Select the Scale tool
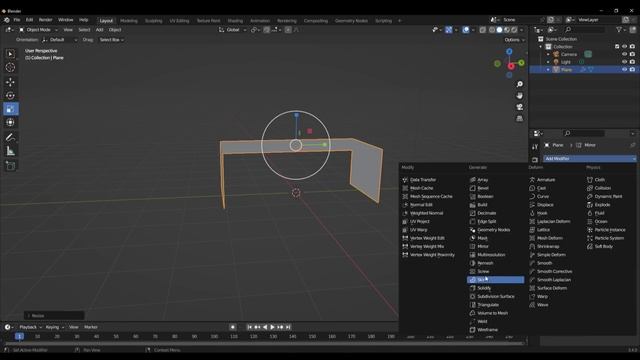640x360 pixels. (x=10, y=109)
